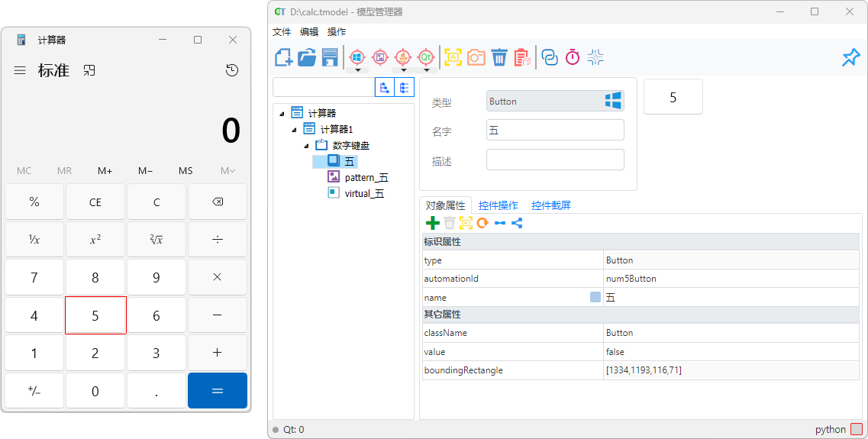Screen dimensions: 868x439
Task: Create a new model file
Action: [283, 57]
